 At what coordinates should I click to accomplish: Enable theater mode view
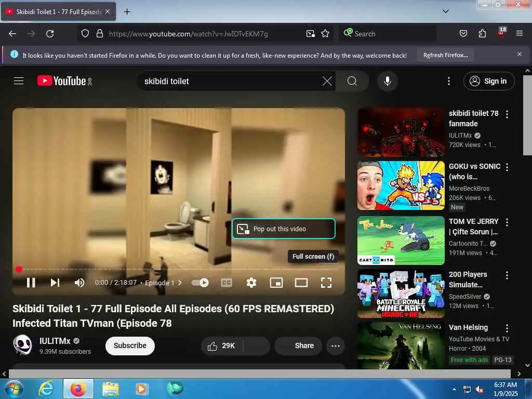(x=301, y=283)
